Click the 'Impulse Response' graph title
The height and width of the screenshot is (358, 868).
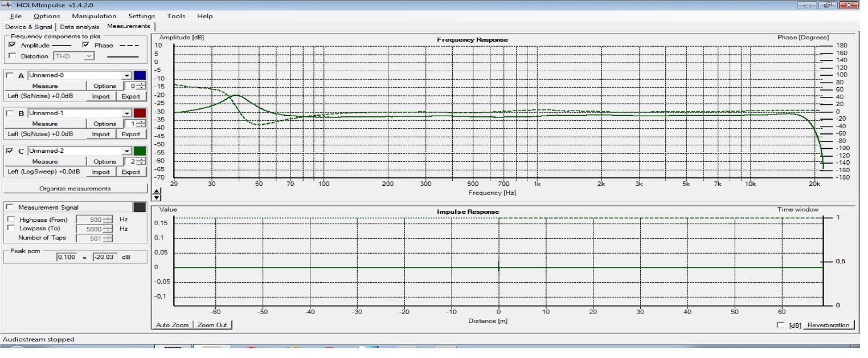(468, 211)
